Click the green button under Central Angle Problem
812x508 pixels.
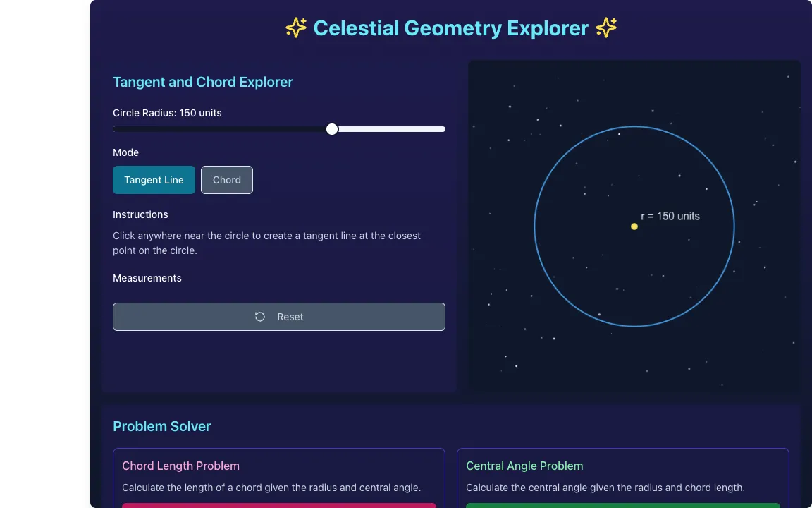623,505
